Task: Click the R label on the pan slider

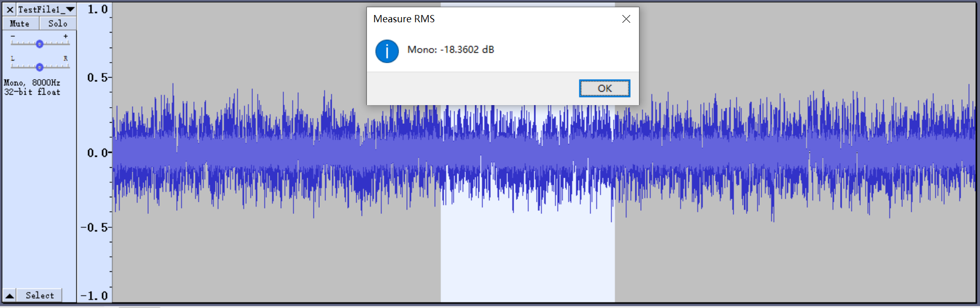Action: coord(65,58)
